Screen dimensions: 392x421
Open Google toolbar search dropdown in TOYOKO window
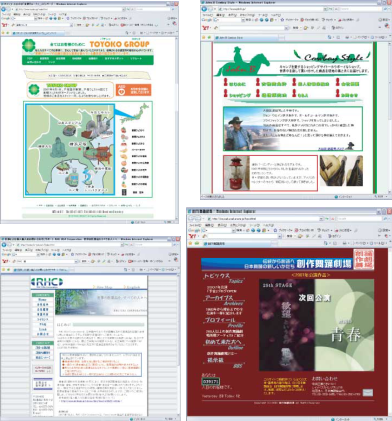coord(37,18)
